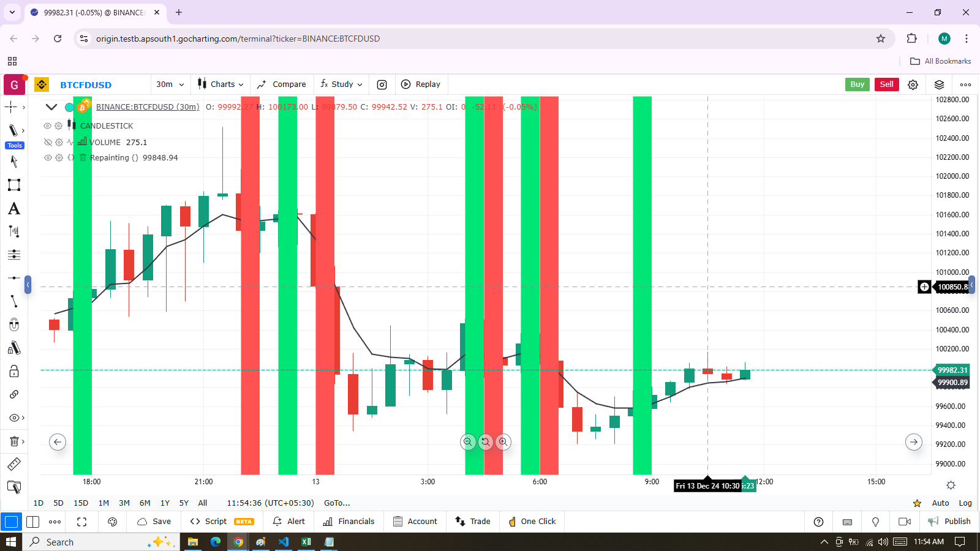
Task: Open the Financials tab
Action: click(x=349, y=522)
